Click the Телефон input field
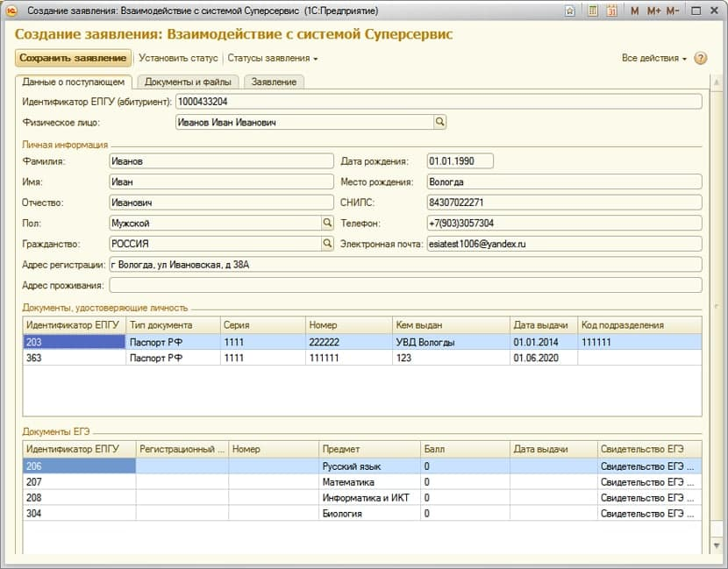 pyautogui.click(x=563, y=224)
